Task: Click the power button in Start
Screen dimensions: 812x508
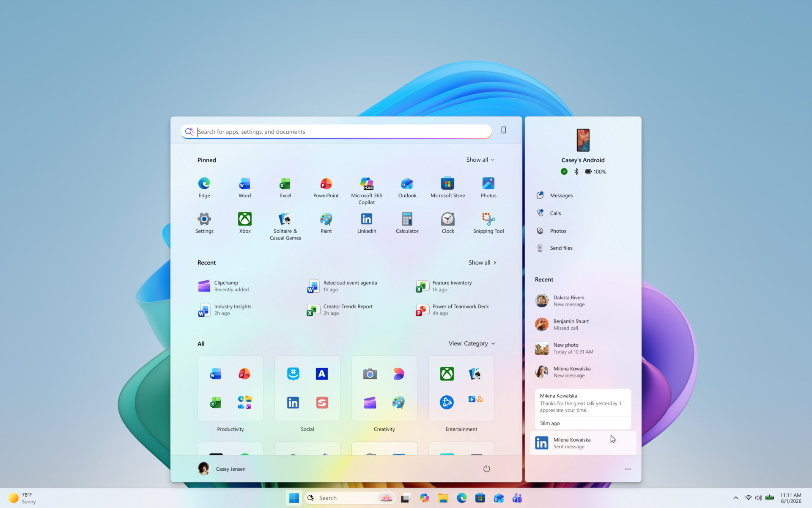Action: click(x=487, y=469)
